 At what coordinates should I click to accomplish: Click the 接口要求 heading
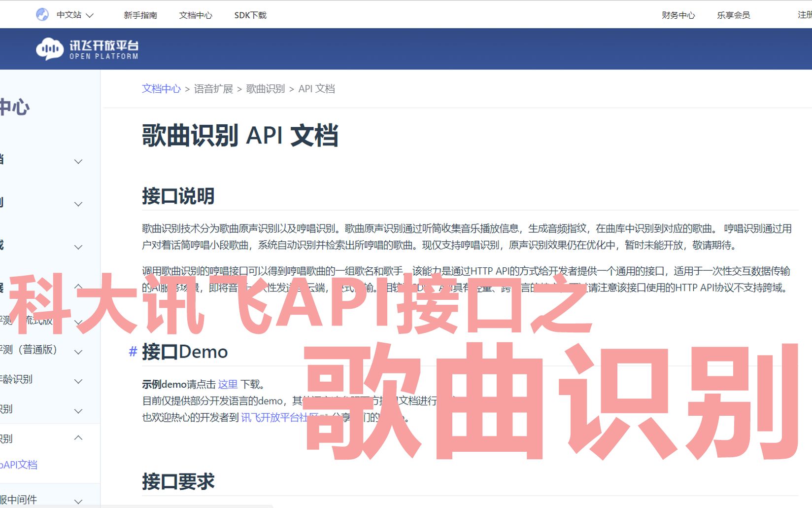[x=178, y=481]
